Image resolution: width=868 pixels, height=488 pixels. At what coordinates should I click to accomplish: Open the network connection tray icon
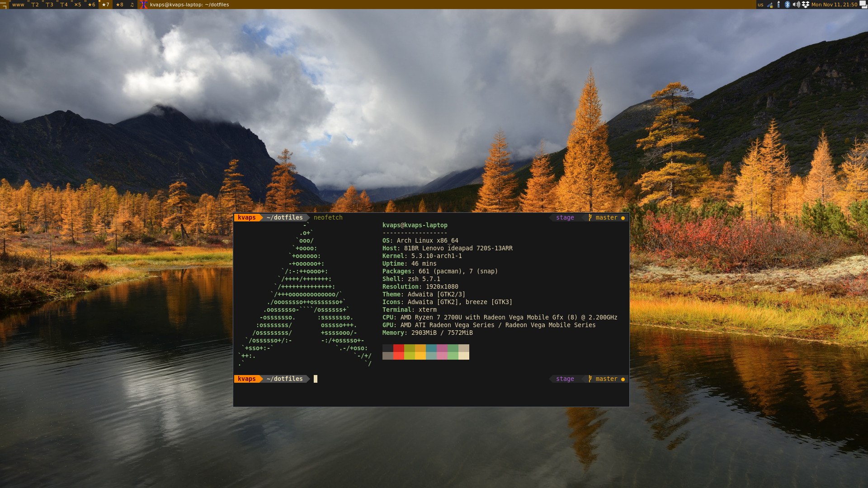[770, 5]
